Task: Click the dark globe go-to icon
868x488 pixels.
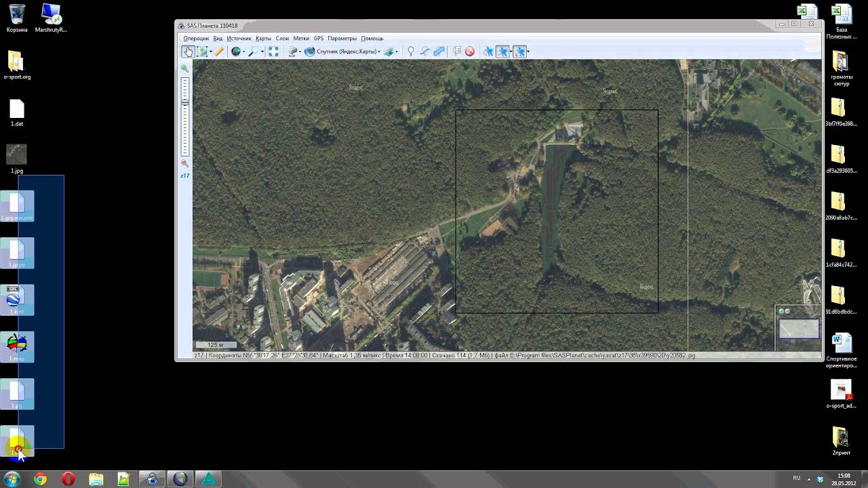Action: coord(236,52)
